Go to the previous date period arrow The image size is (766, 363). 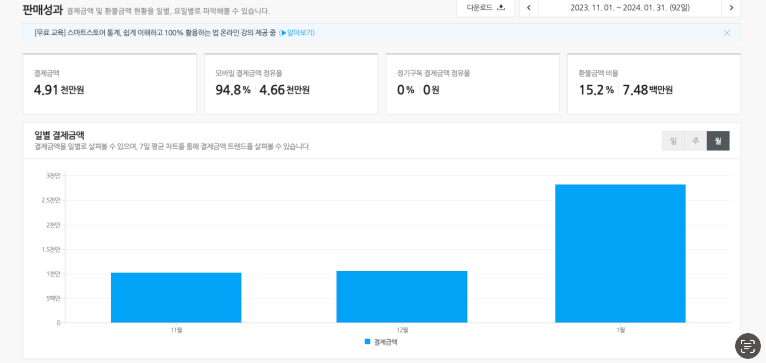[x=529, y=8]
